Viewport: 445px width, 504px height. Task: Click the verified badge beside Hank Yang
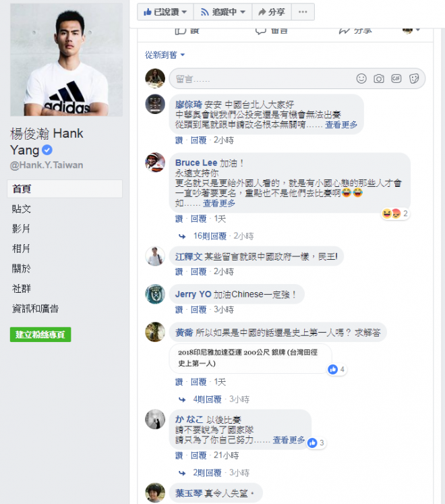[x=47, y=150]
